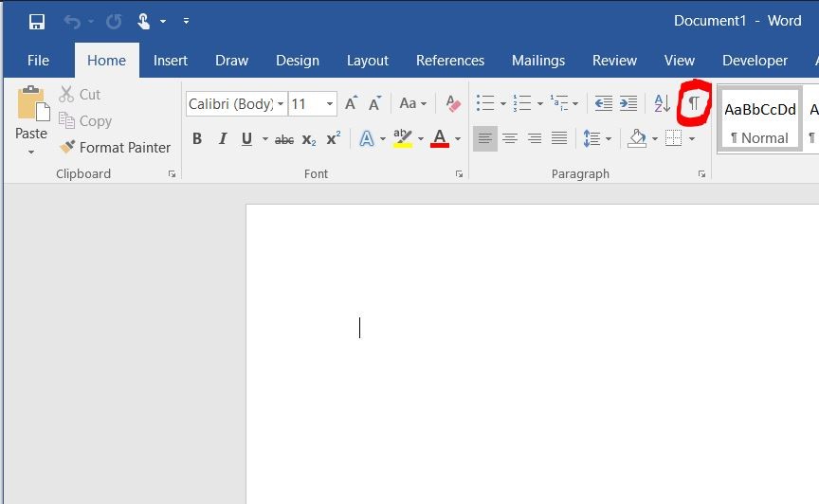Image resolution: width=819 pixels, height=504 pixels.
Task: Toggle Bold formatting
Action: [197, 139]
